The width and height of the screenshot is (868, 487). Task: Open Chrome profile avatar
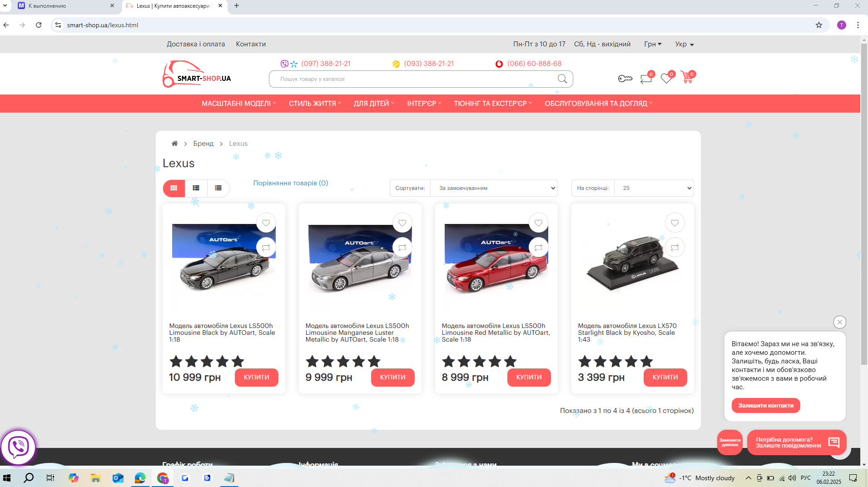pos(841,25)
